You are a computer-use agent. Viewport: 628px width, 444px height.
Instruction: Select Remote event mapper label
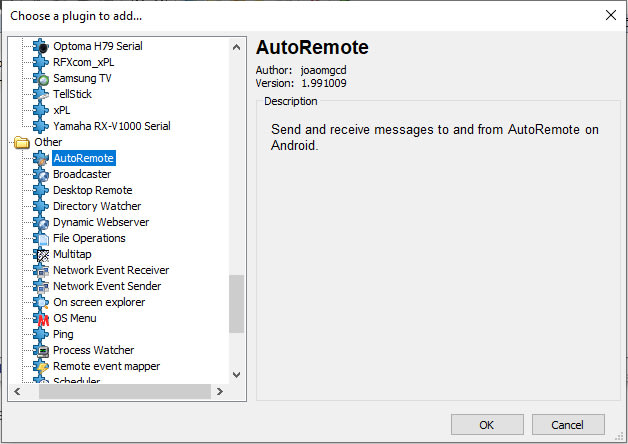point(106,366)
